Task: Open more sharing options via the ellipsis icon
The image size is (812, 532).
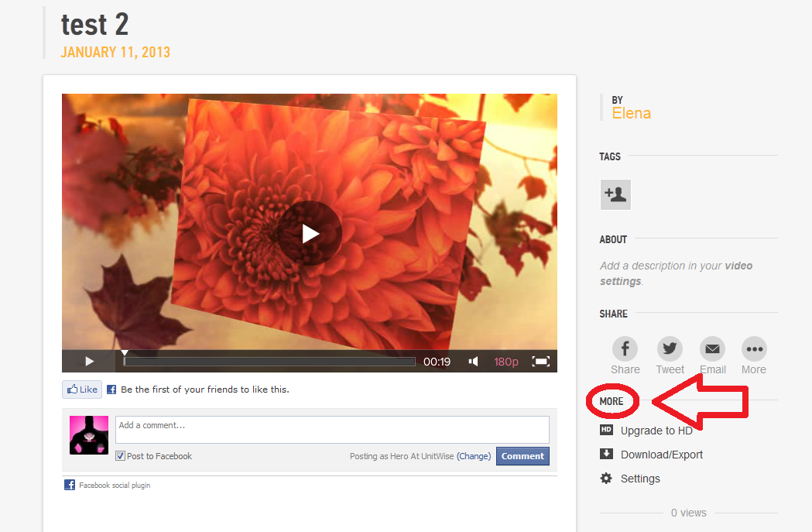Action: 753,348
